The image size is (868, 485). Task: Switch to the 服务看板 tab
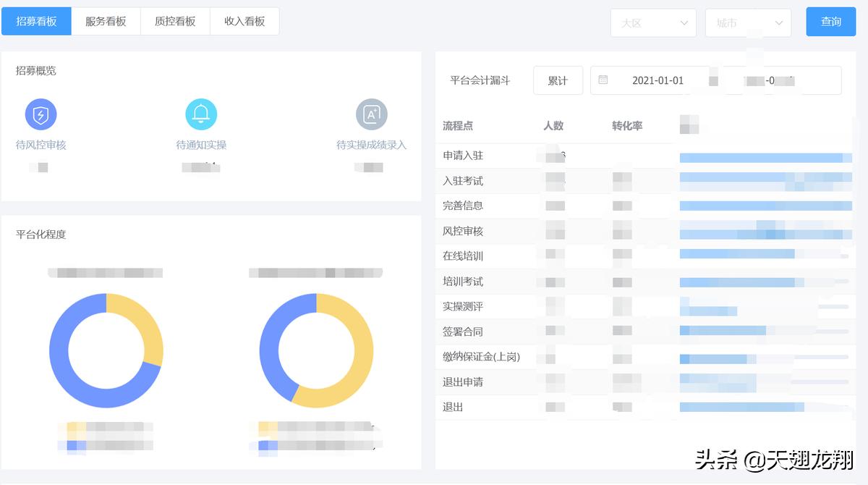pyautogui.click(x=106, y=20)
